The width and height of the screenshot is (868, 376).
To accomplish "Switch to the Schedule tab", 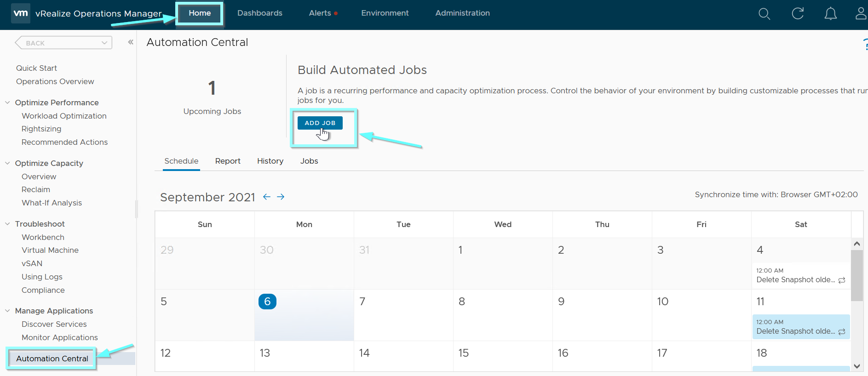I will click(181, 161).
